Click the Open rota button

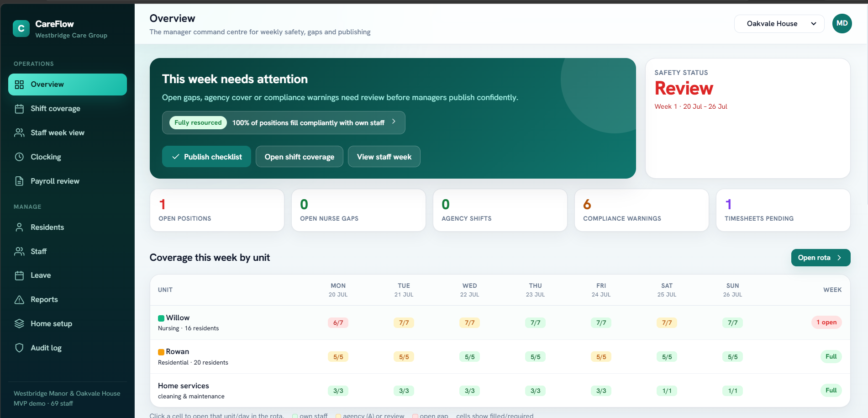coord(821,258)
